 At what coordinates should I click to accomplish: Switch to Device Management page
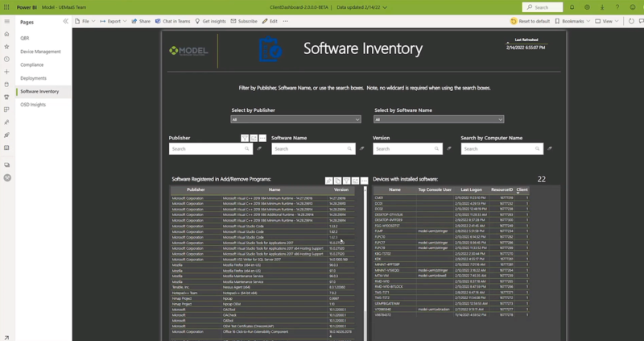point(40,52)
